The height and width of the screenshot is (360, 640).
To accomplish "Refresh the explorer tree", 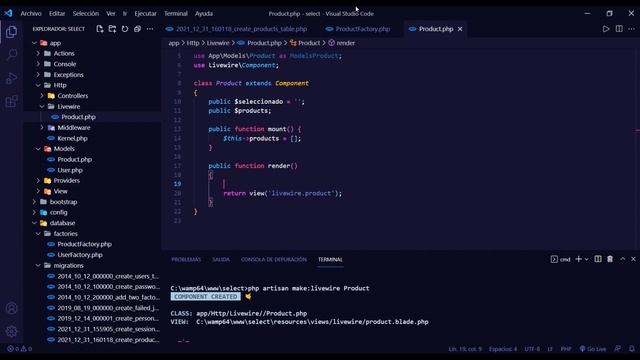I will pyautogui.click(x=125, y=29).
